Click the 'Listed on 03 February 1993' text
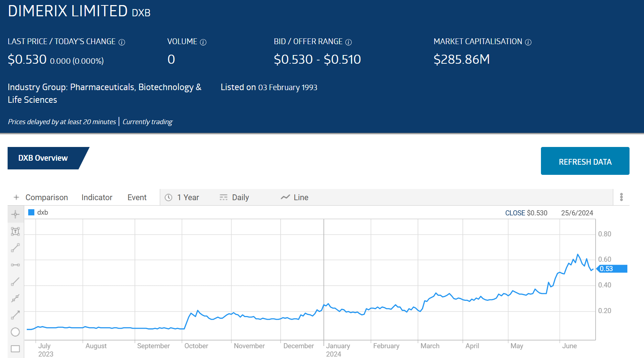Screen dimensions: 644x358 click(x=269, y=87)
